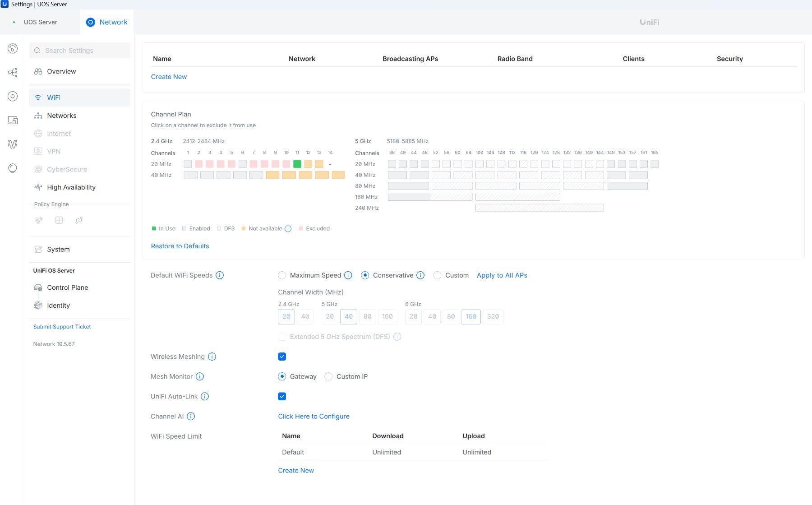This screenshot has width=812, height=505.
Task: Switch to the Network tab
Action: click(x=107, y=22)
